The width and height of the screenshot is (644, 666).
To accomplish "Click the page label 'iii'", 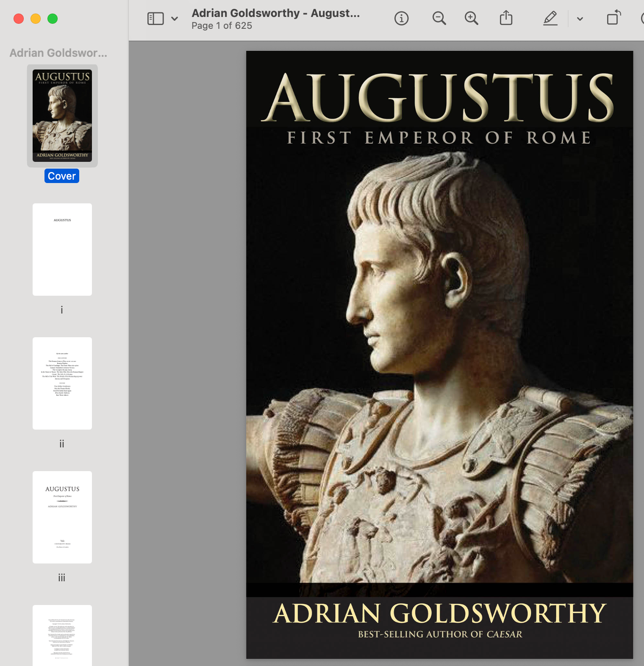I will pos(62,577).
